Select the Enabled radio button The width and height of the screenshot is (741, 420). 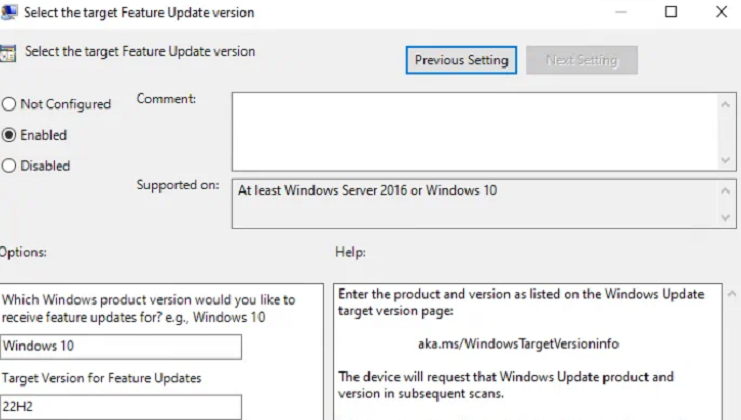point(9,135)
